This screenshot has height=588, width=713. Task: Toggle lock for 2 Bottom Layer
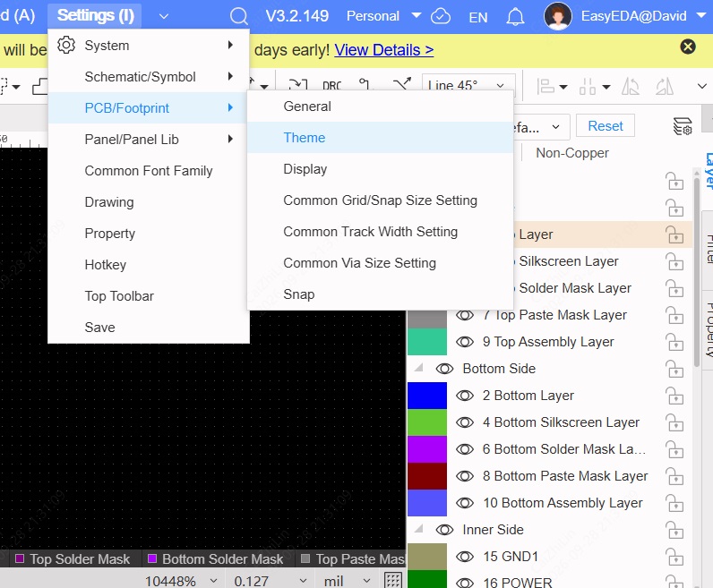coord(674,396)
